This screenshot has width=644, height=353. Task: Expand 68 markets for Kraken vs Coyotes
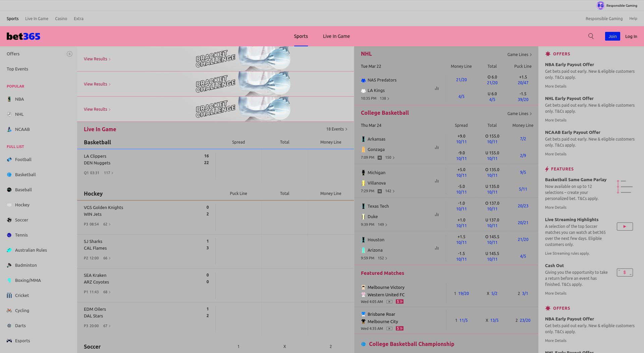(x=107, y=292)
